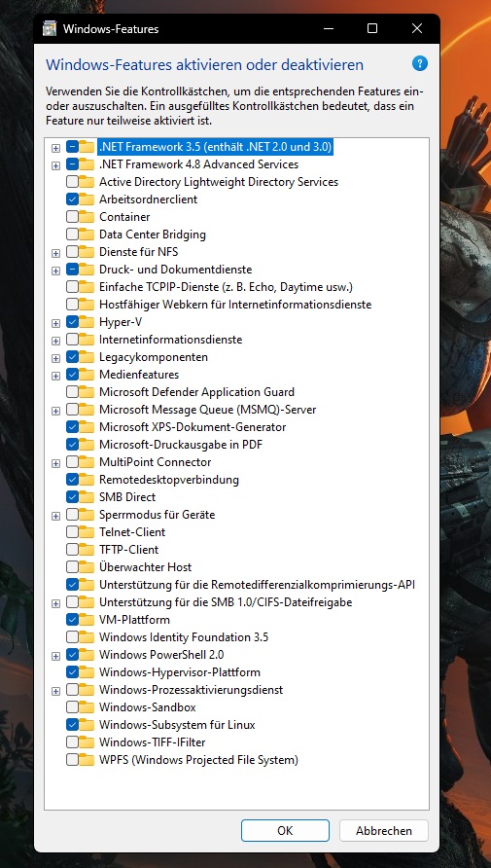Select the Remotedifferenzialkomprimierungs-API row

tap(257, 585)
